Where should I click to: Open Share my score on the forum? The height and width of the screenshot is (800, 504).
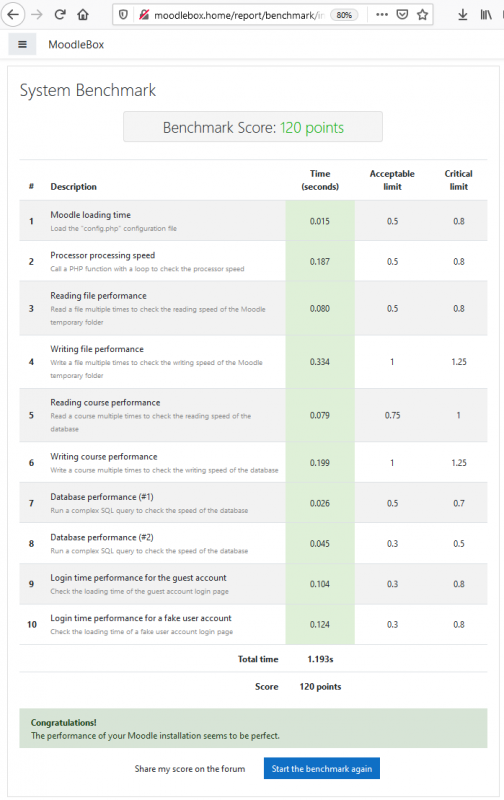click(190, 768)
